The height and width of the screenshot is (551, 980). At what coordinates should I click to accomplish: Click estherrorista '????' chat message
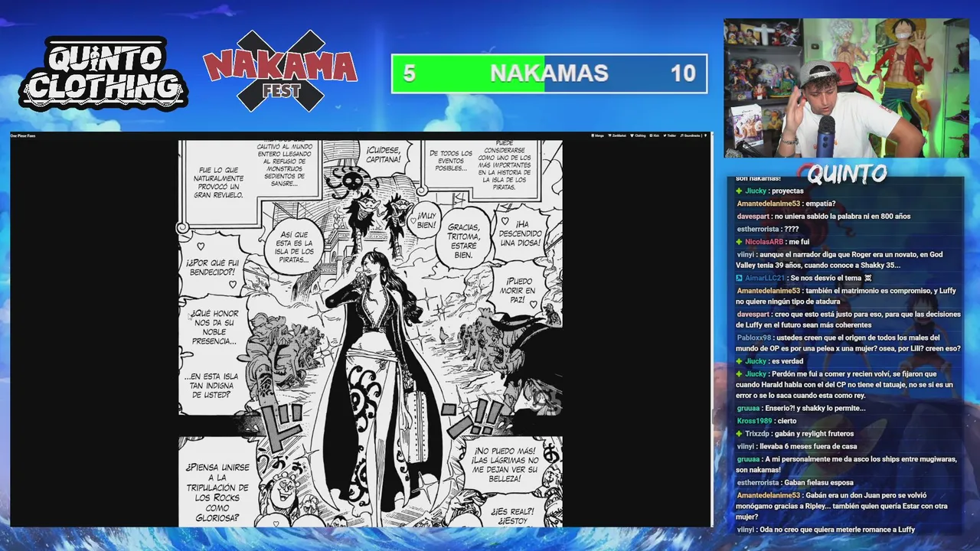click(x=768, y=229)
